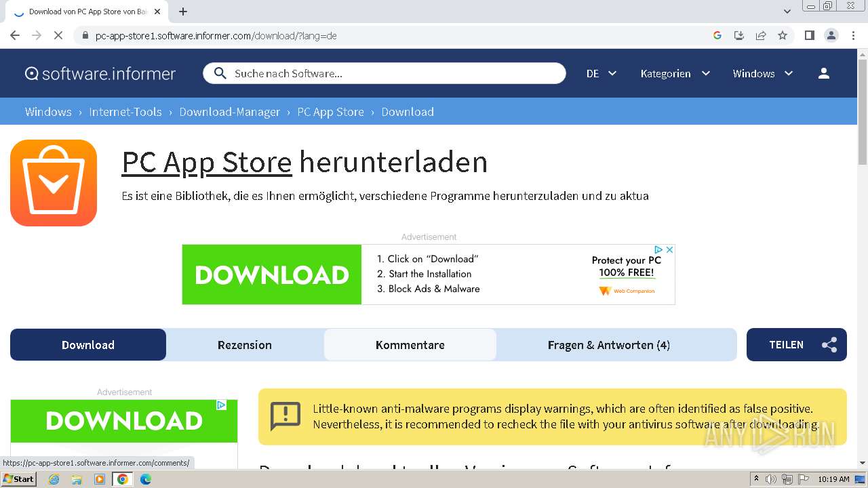Open Microsoft Edge from taskbar
The width and height of the screenshot is (868, 488).
click(146, 479)
